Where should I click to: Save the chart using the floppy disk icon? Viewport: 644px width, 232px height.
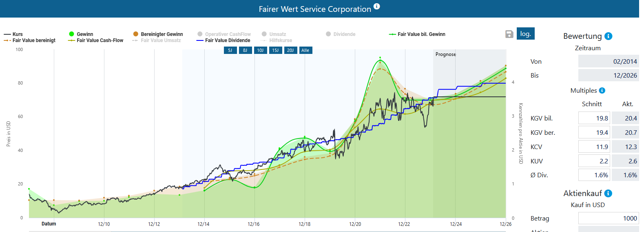coord(509,34)
